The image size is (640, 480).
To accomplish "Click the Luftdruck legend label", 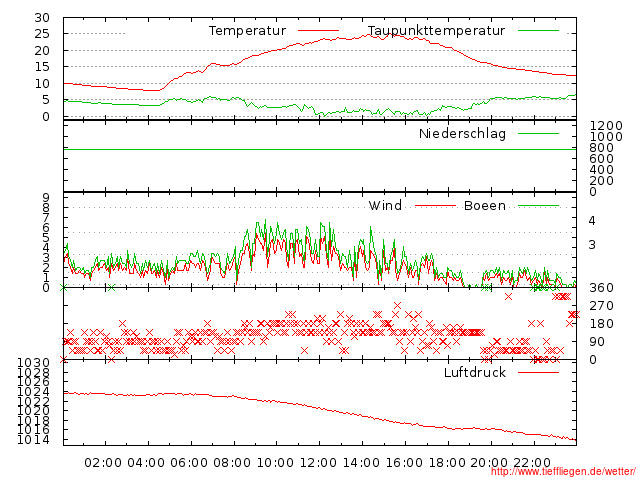I will click(475, 372).
